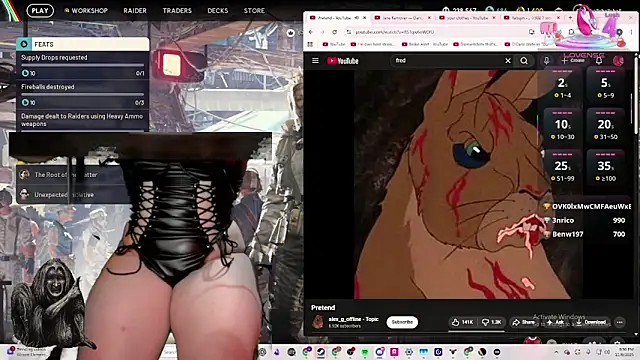Switch to the your clothes - YouTube tab

[x=467, y=18]
